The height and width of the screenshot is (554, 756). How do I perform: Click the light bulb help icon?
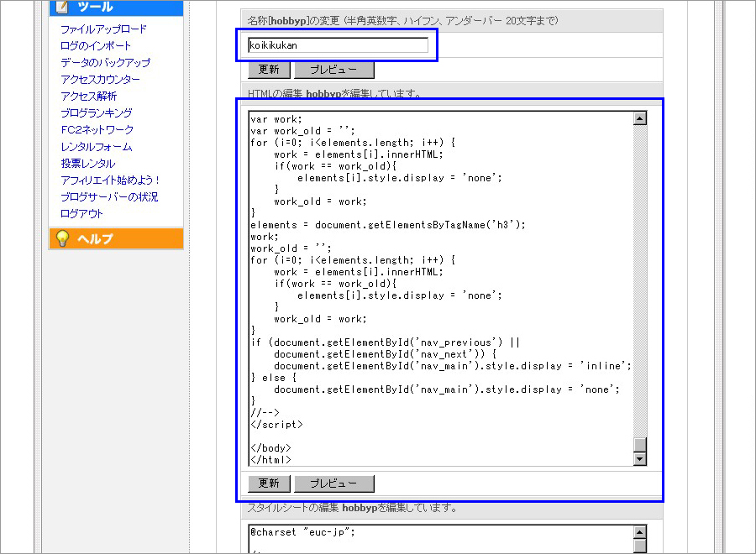(63, 238)
